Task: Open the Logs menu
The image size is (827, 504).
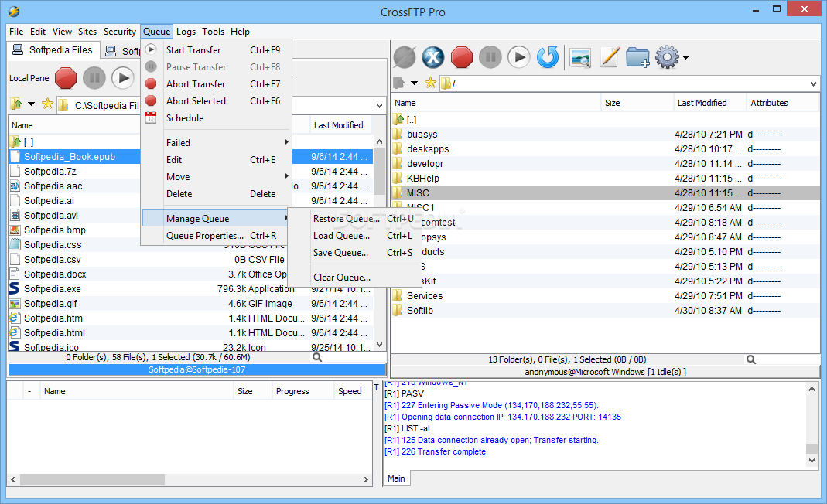Action: (186, 32)
